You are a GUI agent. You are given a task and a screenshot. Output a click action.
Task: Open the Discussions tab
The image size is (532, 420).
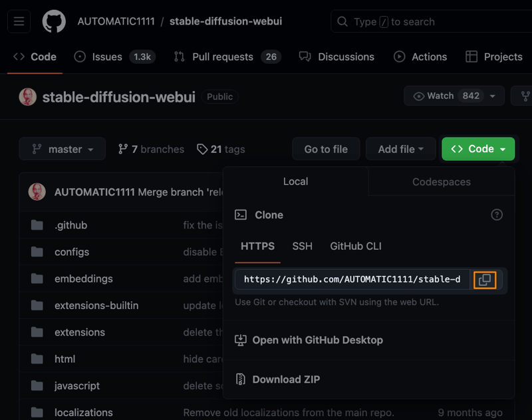click(336, 56)
